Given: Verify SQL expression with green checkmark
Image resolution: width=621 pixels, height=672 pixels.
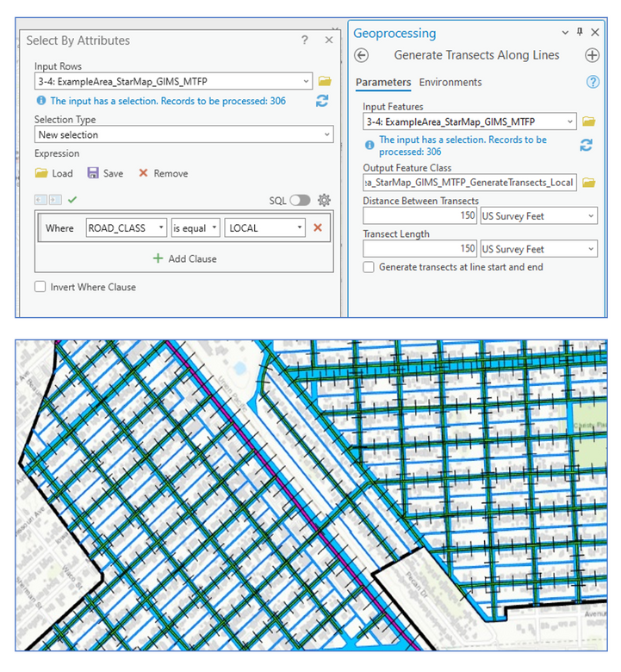Looking at the screenshot, I should coord(72,200).
